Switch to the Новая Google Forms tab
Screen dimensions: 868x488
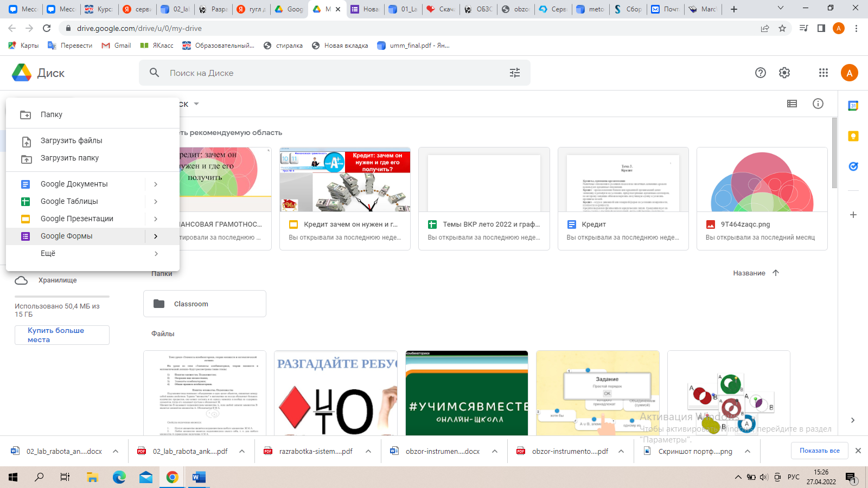pos(365,9)
